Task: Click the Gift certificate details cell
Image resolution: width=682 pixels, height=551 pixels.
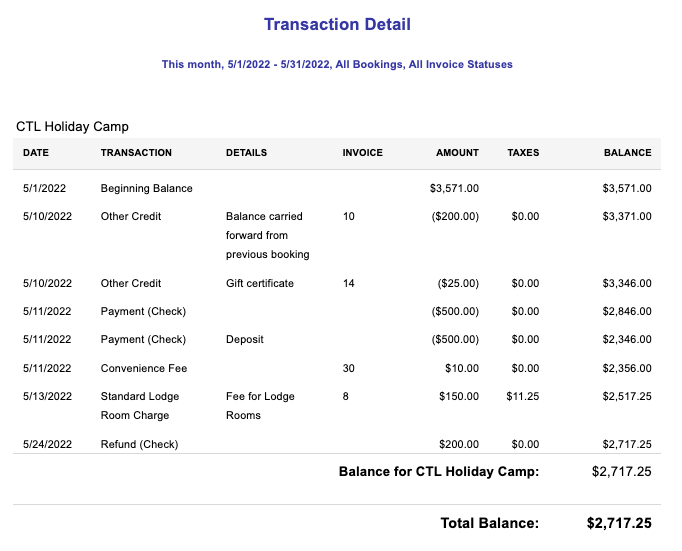Action: 260,283
